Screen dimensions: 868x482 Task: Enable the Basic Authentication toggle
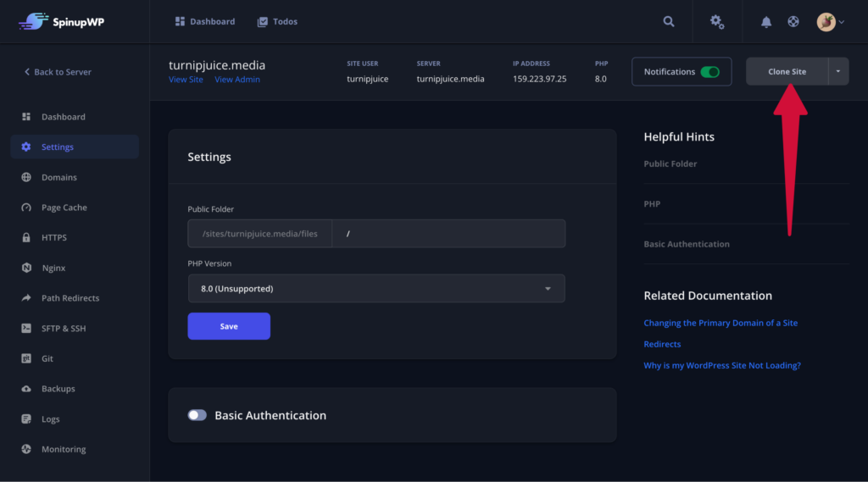[197, 415]
